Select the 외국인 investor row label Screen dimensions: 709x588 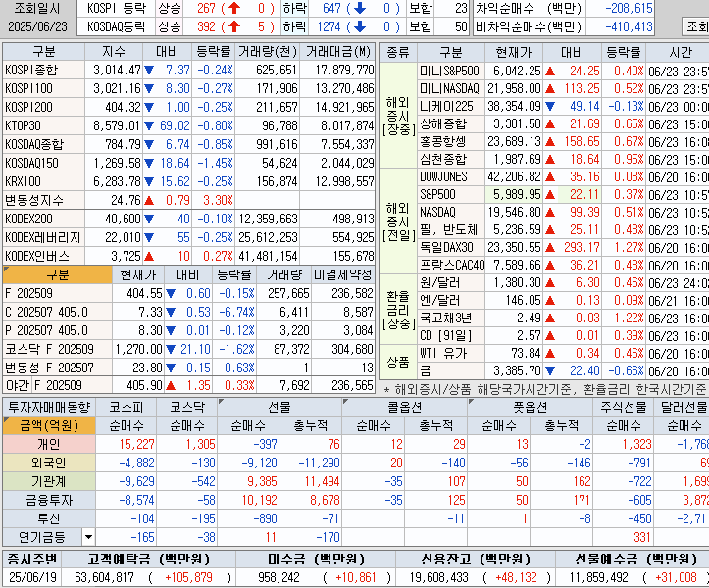[49, 463]
